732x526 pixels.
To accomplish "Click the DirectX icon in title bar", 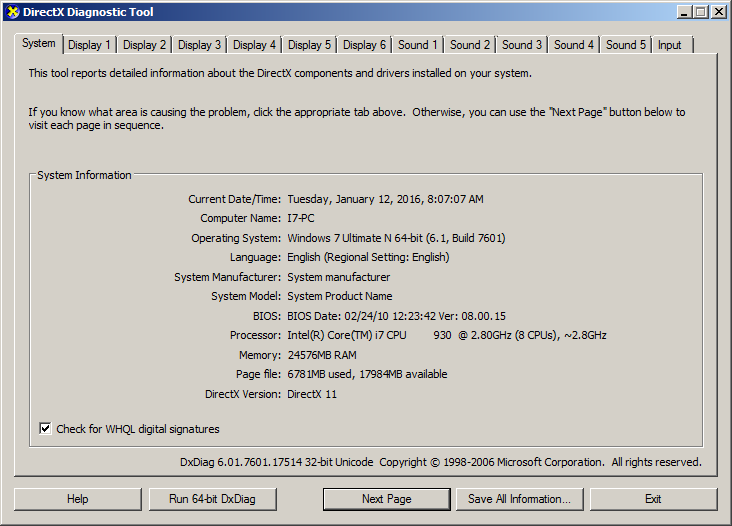I will coord(13,12).
